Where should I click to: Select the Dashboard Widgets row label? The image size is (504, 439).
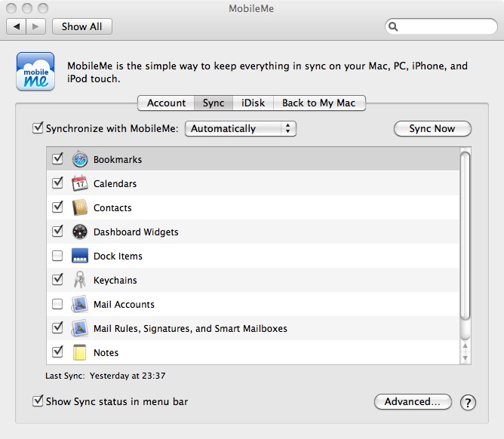[x=136, y=232]
